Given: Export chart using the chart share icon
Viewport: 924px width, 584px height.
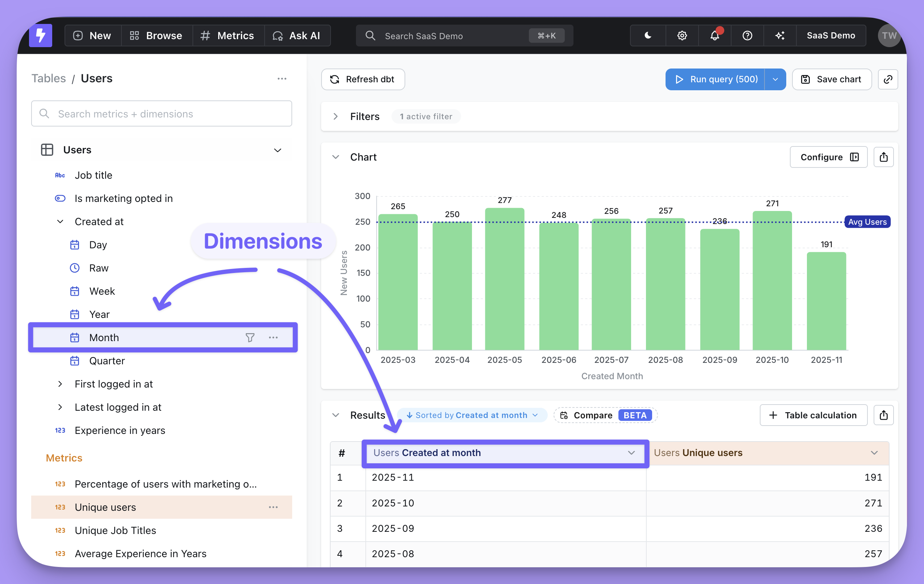Looking at the screenshot, I should pos(883,157).
